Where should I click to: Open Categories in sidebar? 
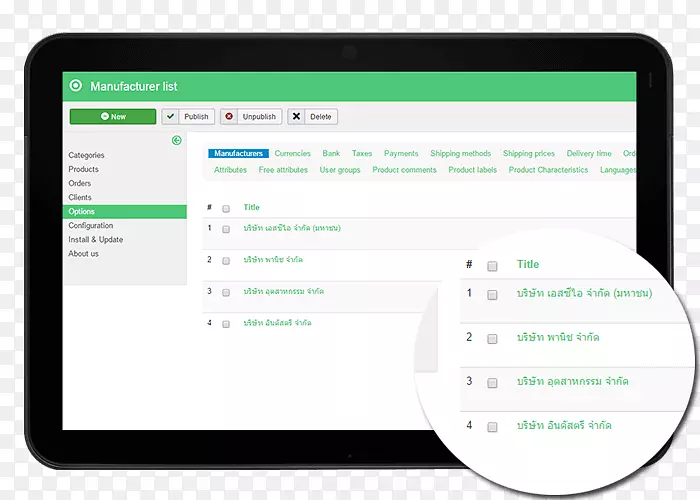(x=86, y=155)
